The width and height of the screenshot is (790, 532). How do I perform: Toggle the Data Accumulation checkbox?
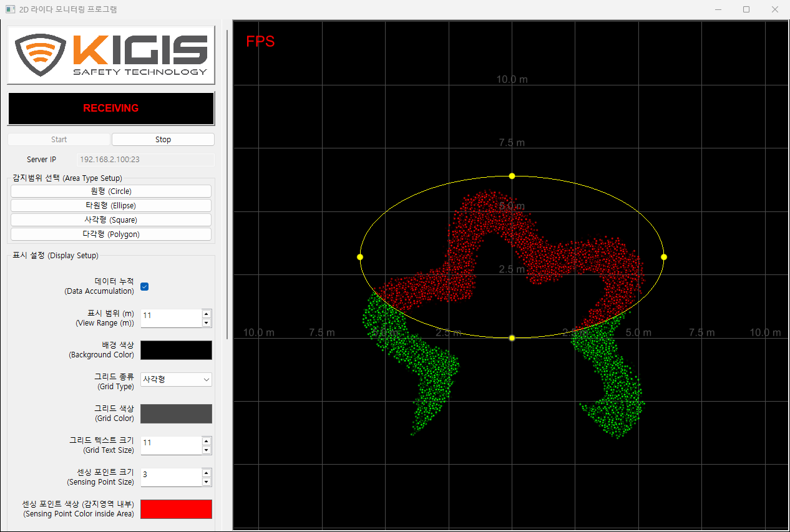pyautogui.click(x=145, y=286)
